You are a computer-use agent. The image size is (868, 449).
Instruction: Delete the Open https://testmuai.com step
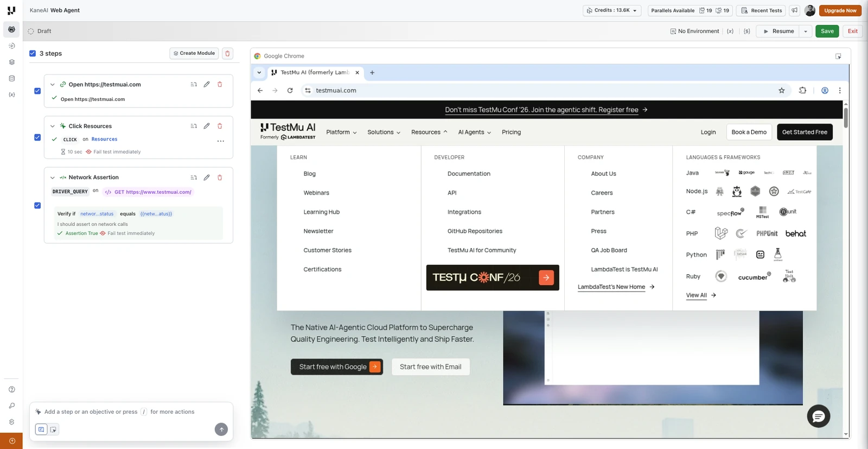[220, 84]
